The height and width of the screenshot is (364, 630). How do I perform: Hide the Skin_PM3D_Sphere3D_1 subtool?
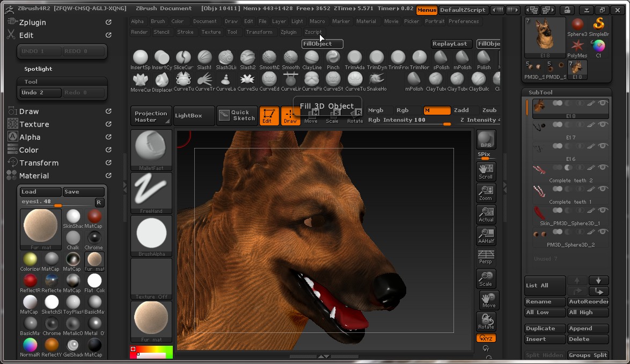[602, 210]
